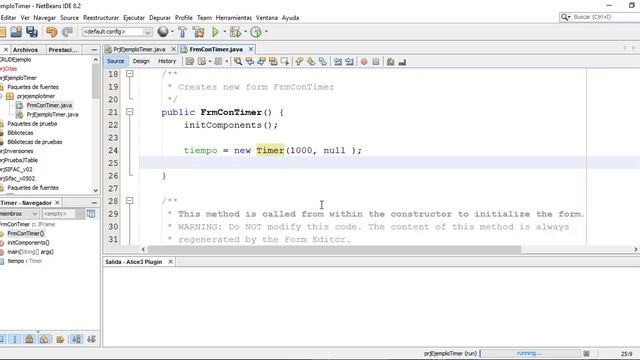640x360 pixels.
Task: Switch to the Design view
Action: tap(141, 61)
